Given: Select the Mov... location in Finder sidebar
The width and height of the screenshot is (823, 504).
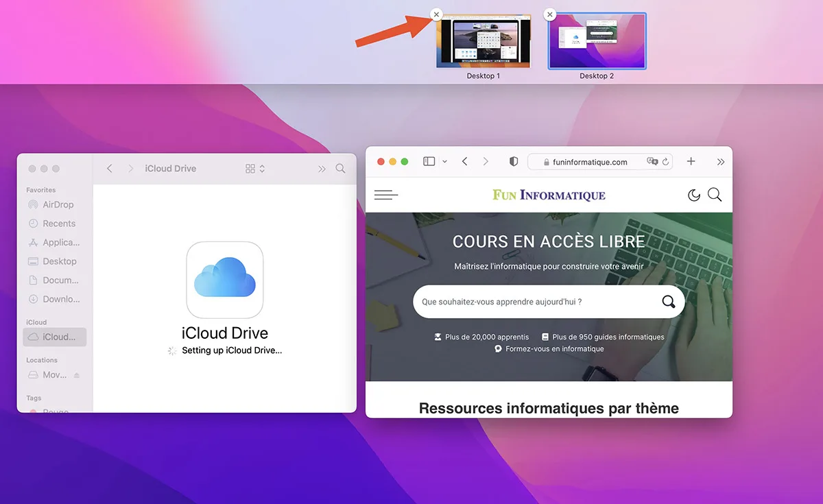Looking at the screenshot, I should click(x=48, y=375).
